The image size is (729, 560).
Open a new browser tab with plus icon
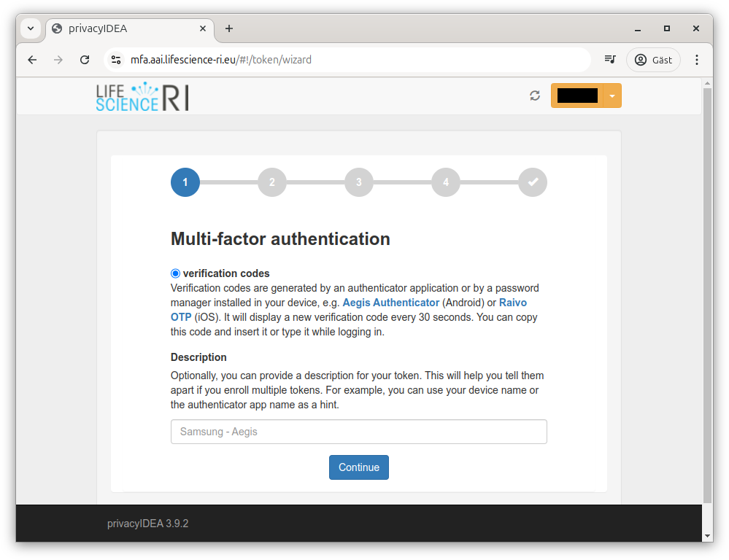228,29
